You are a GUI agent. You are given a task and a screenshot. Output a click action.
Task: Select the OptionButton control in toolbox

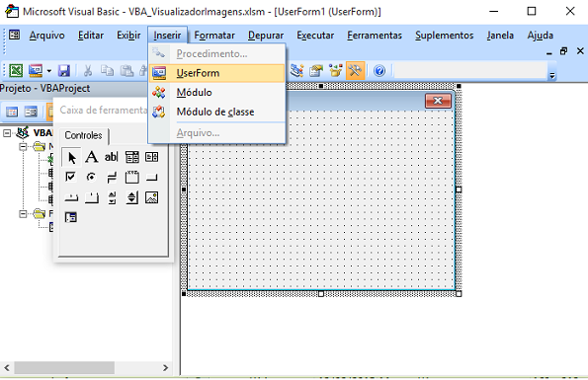[91, 177]
